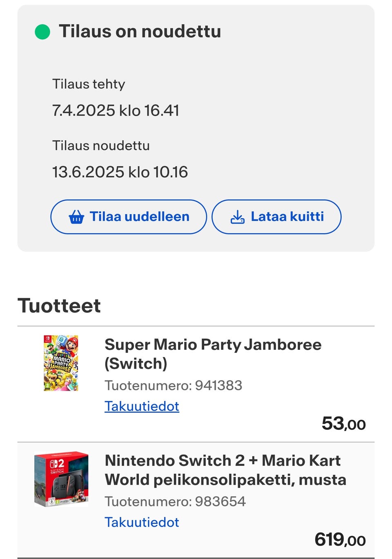The height and width of the screenshot is (559, 392).
Task: Select the Super Mario Party Jamboree product title
Action: (x=213, y=354)
